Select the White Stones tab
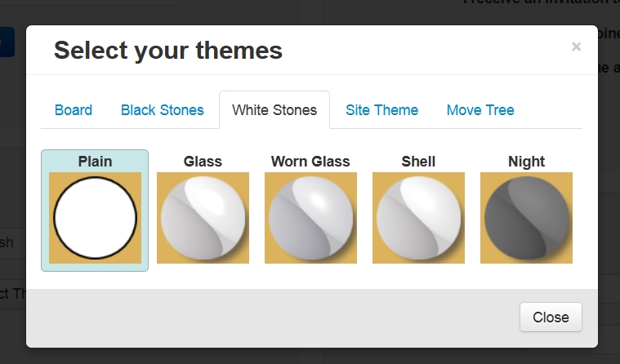The height and width of the screenshot is (364, 620). 274,110
